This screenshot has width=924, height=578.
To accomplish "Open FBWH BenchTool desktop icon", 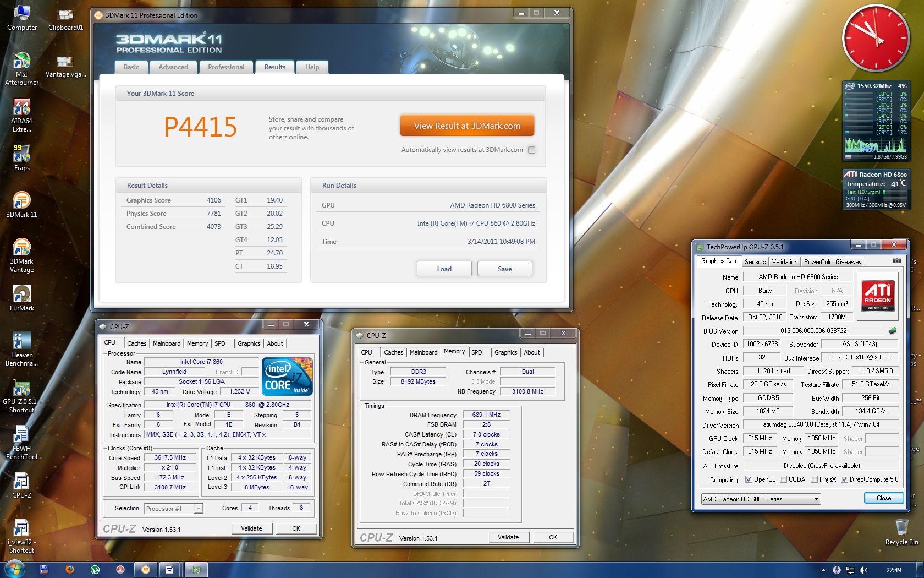I will [x=21, y=443].
